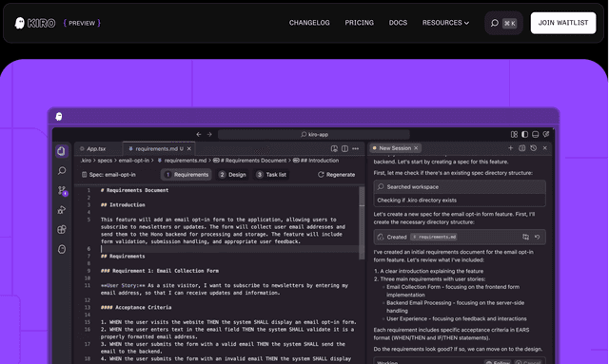Open the Extensions icon in the activity bar

[62, 229]
